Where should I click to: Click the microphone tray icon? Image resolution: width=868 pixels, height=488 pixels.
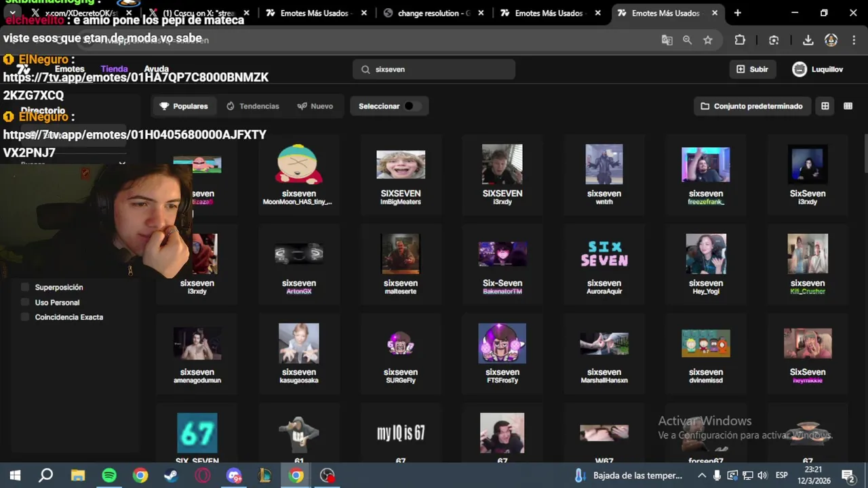(x=717, y=476)
